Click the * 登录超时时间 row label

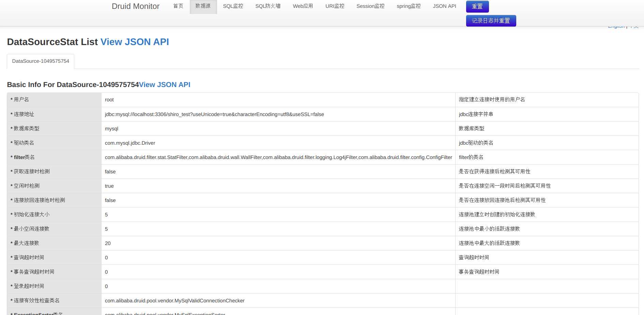tap(27, 286)
